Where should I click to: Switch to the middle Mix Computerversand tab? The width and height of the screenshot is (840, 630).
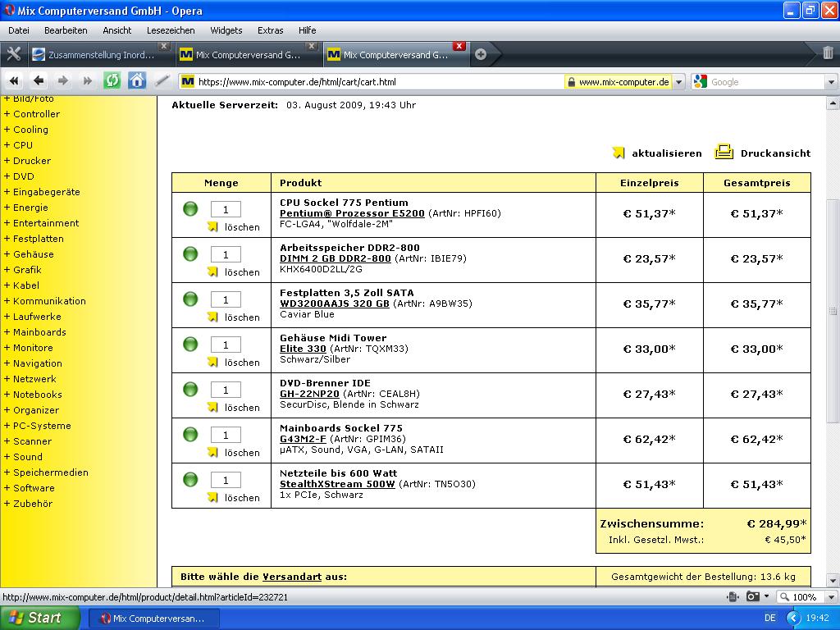pos(248,55)
